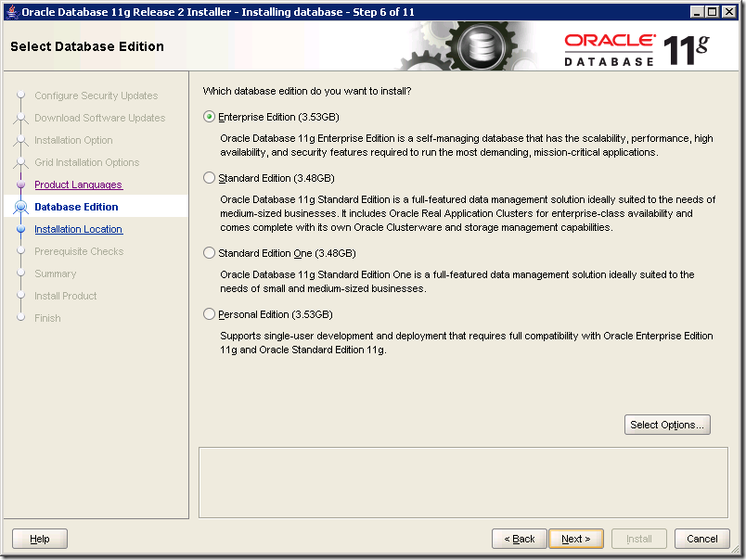
Task: Click the Installation Option step
Action: 73,140
